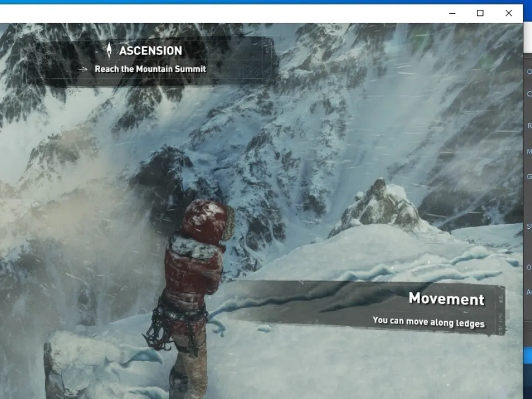Close the game window
This screenshot has width=532, height=399.
(508, 13)
